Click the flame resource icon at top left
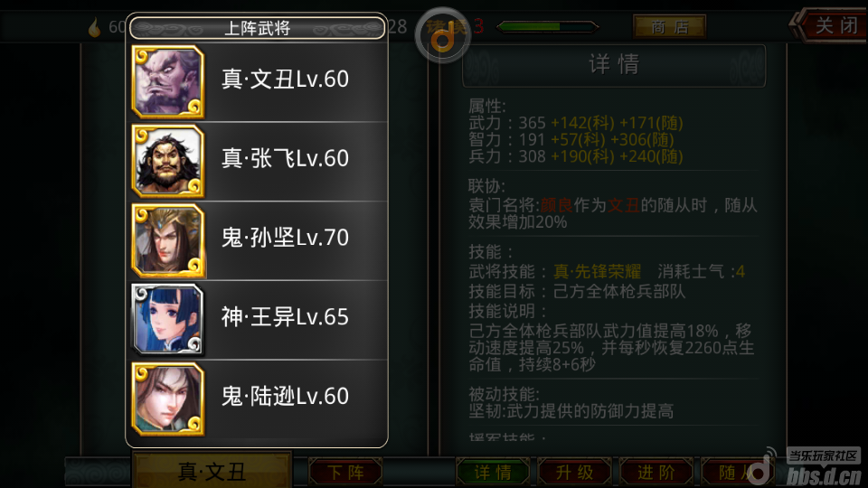 pyautogui.click(x=95, y=26)
